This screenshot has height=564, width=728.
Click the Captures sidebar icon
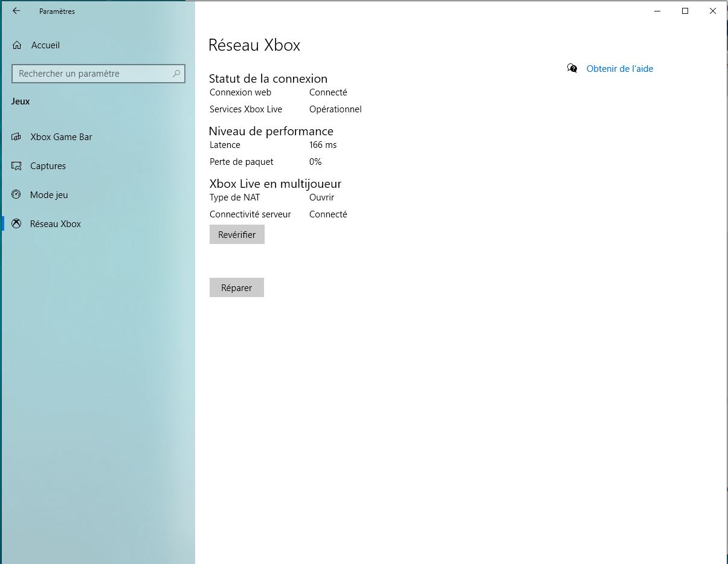pos(17,166)
